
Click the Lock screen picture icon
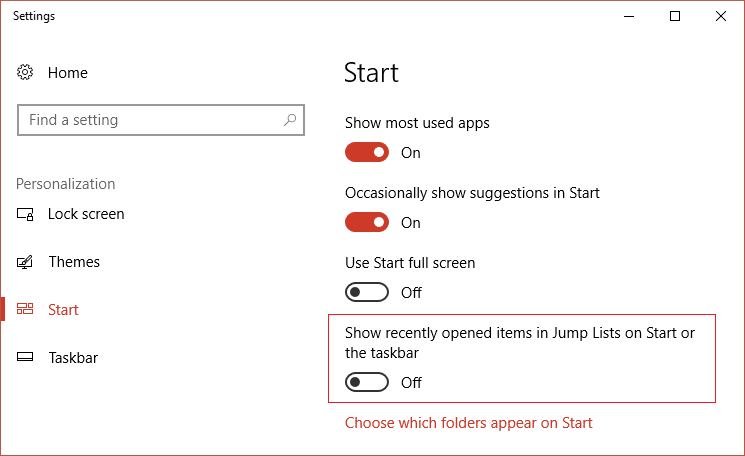coord(25,214)
